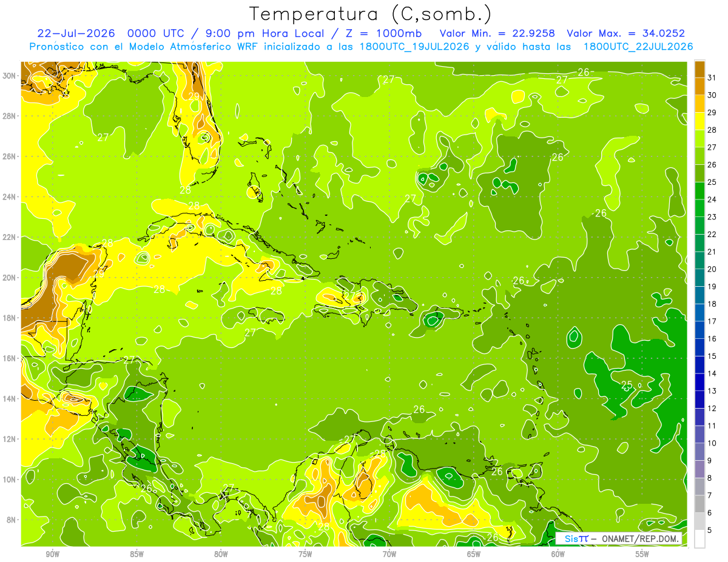Click the "70W" longitude axis label

(389, 554)
